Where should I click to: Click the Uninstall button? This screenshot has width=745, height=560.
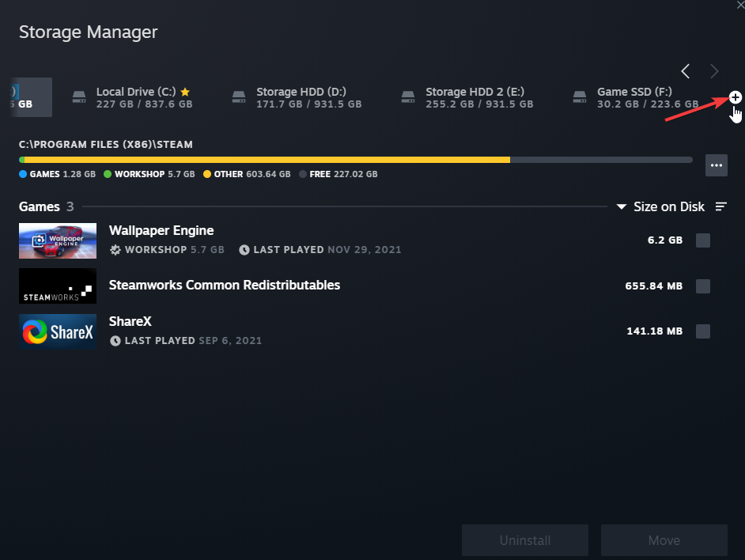pyautogui.click(x=525, y=540)
